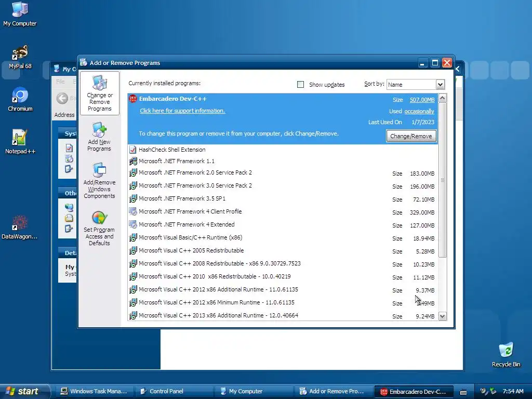Viewport: 532px width, 399px height.
Task: Open Click here for support information link
Action: [x=182, y=111]
